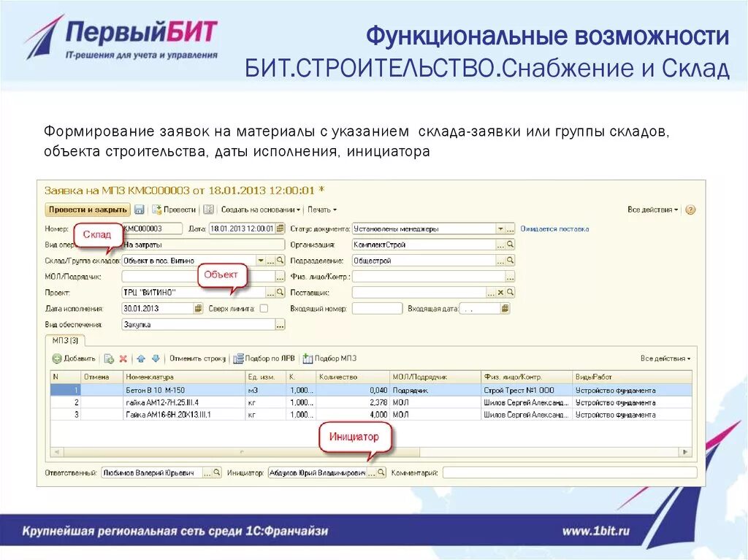Click the save (floppy disk) icon
748x560 pixels.
click(140, 210)
